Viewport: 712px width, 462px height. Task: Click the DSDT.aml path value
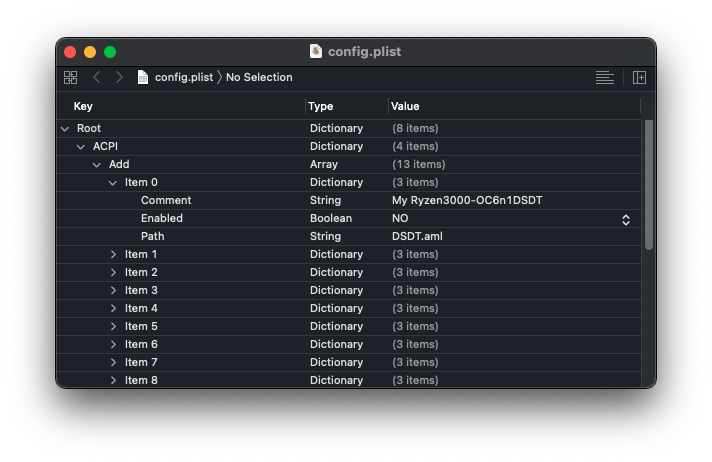pos(417,237)
